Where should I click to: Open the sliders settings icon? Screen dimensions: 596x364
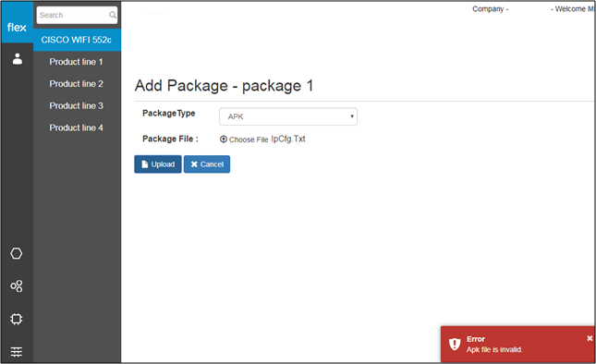[x=17, y=352]
